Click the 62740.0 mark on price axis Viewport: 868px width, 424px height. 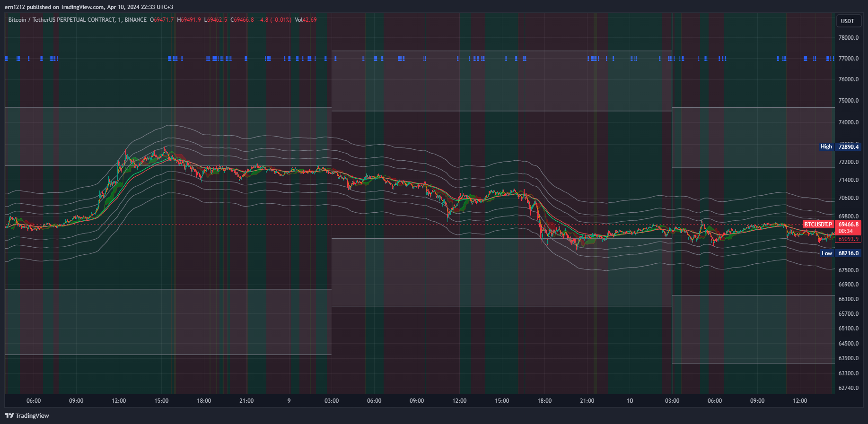(848, 388)
